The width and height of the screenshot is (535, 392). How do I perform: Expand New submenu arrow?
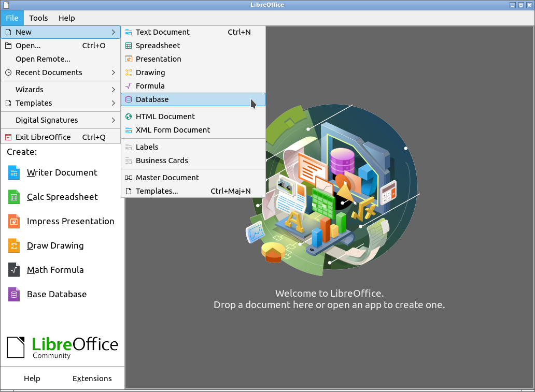(x=114, y=32)
